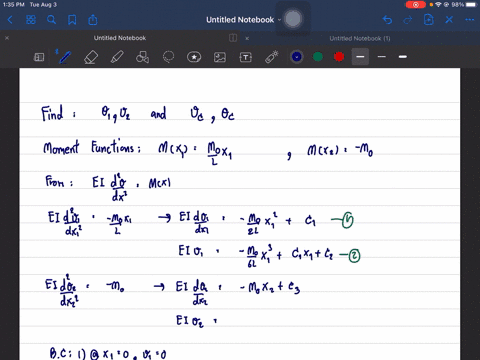Screen dimensions: 480x360
Task: Close editing mode with the X icon
Action: 449,20
